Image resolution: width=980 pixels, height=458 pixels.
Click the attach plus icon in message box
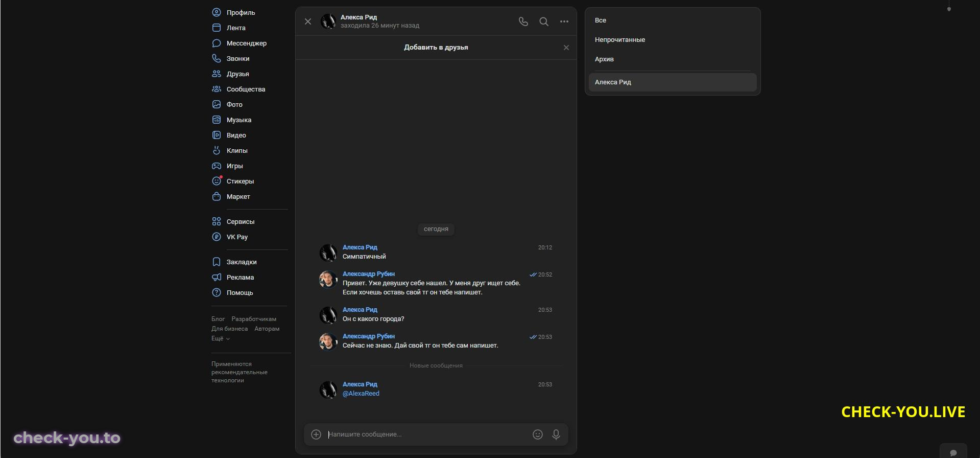(x=316, y=434)
